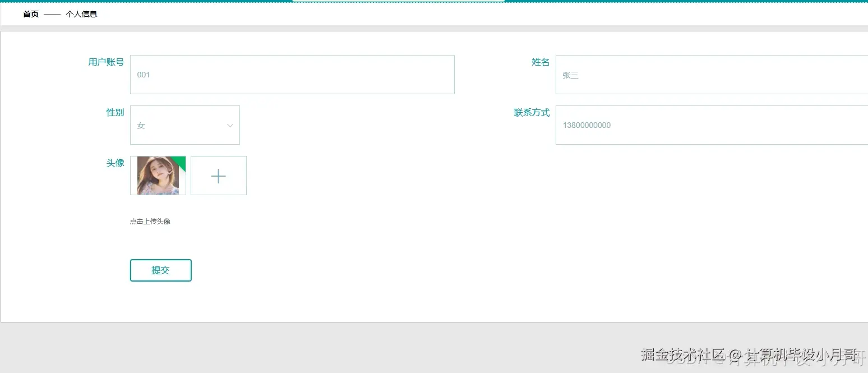
Task: Click the 点击上传头像 upload hint text
Action: point(150,221)
